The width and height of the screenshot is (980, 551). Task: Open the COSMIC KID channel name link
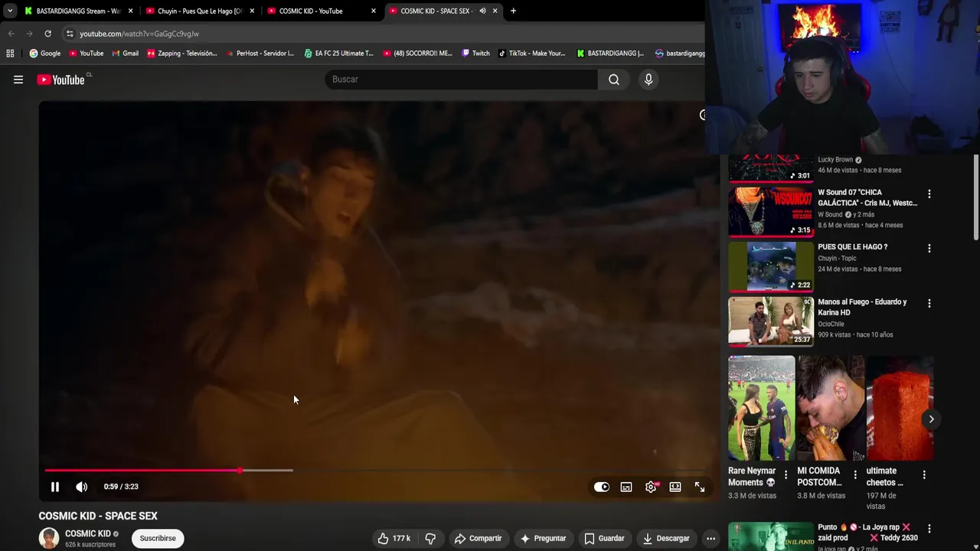coord(88,533)
